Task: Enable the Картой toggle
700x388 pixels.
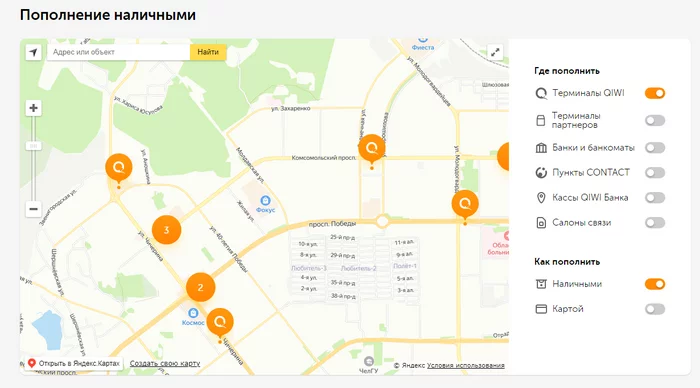Action: (x=655, y=309)
